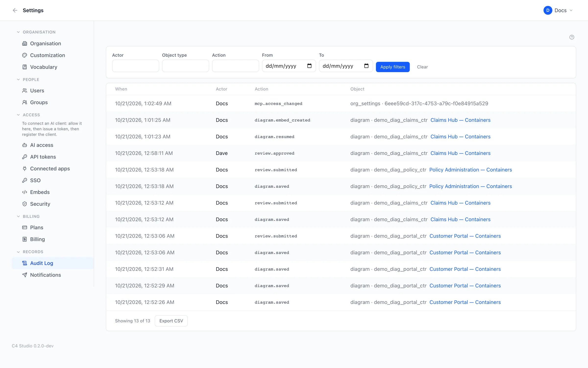The width and height of the screenshot is (588, 368).
Task: Click the Customization palette icon
Action: point(24,55)
